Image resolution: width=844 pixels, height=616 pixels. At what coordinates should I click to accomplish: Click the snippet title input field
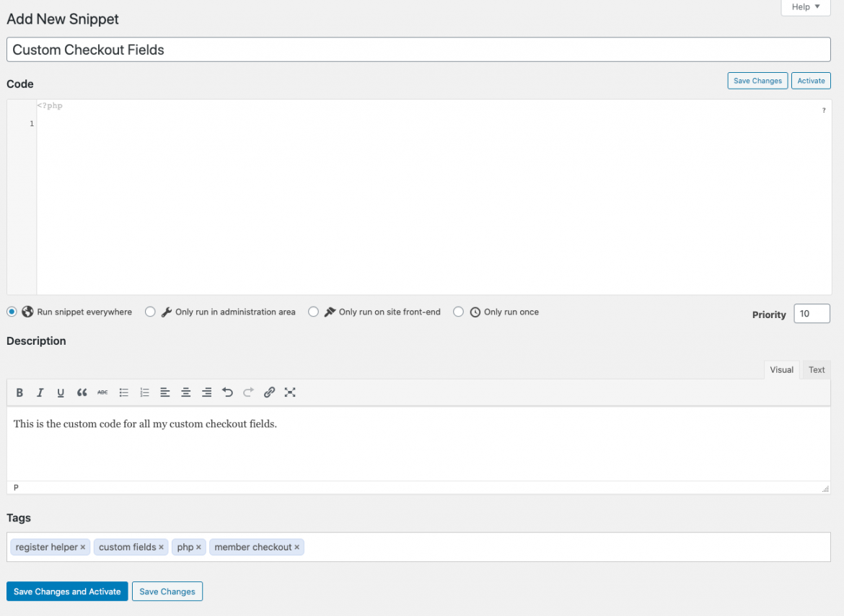[x=418, y=50]
